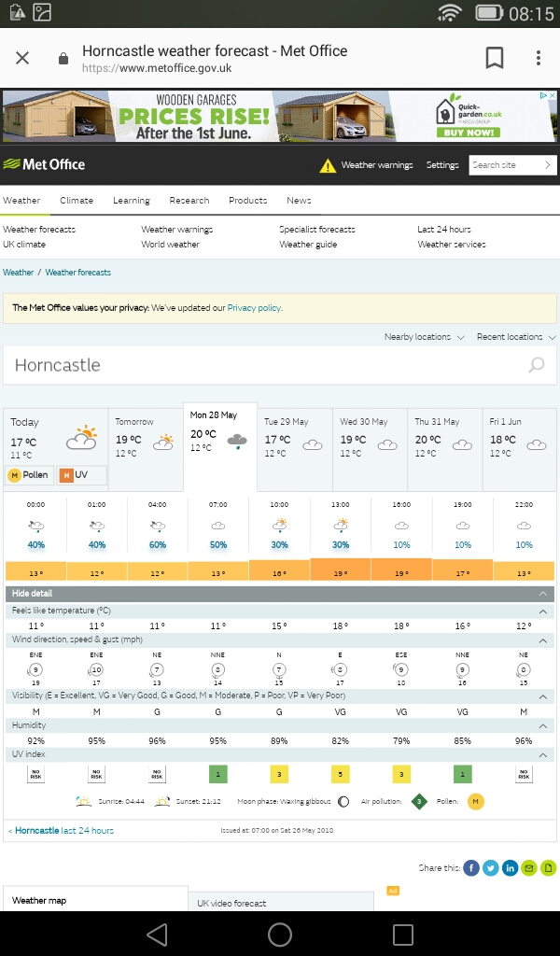Click the Hornscastle search magnifier icon
This screenshot has width=560, height=956.
click(x=537, y=365)
